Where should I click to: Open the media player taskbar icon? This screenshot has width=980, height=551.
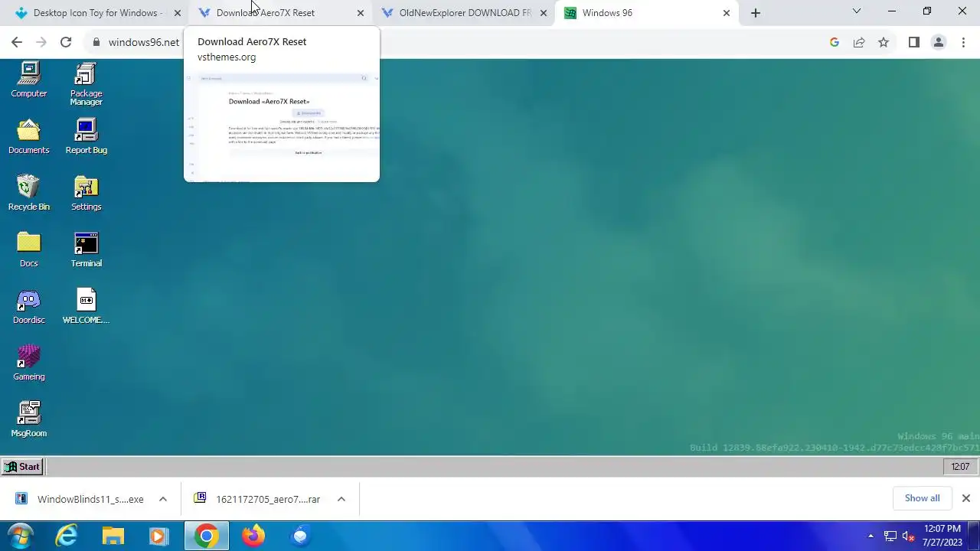pos(159,536)
